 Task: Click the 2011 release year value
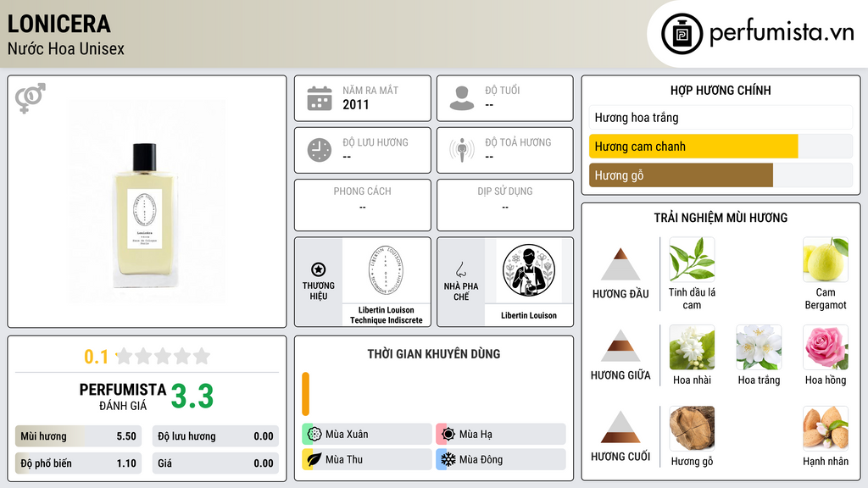(355, 104)
